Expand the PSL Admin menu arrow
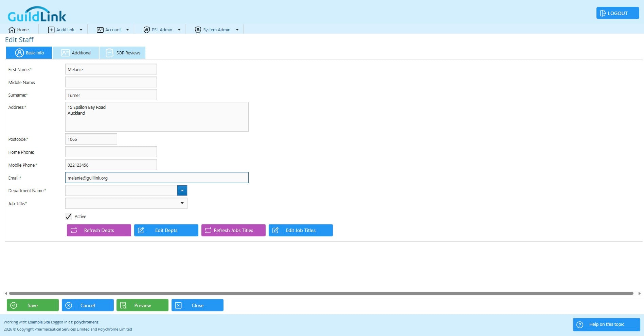The image size is (644, 336). (179, 30)
